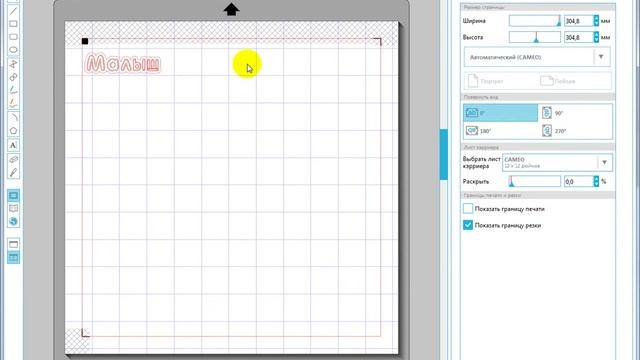The image size is (640, 360).
Task: Select the Arc drawing tool
Action: tap(13, 117)
